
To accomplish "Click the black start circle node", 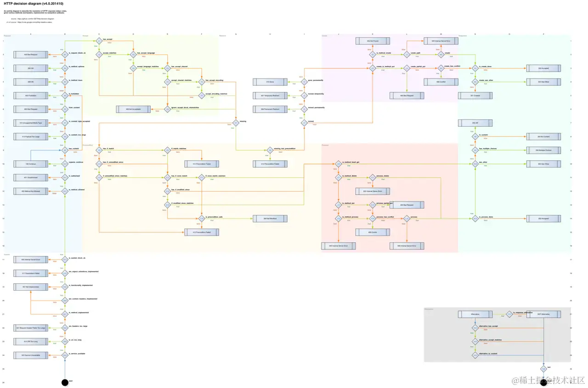I will 65,382.
